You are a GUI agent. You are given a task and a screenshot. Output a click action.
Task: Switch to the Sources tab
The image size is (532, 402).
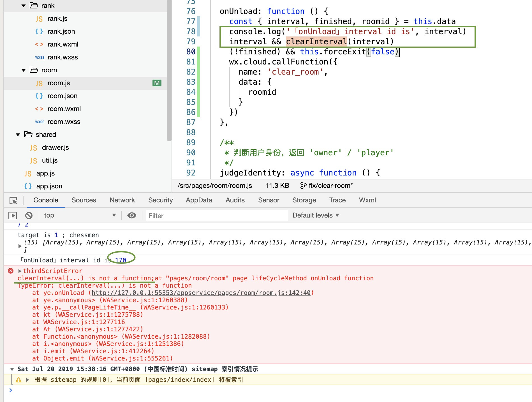click(x=84, y=200)
